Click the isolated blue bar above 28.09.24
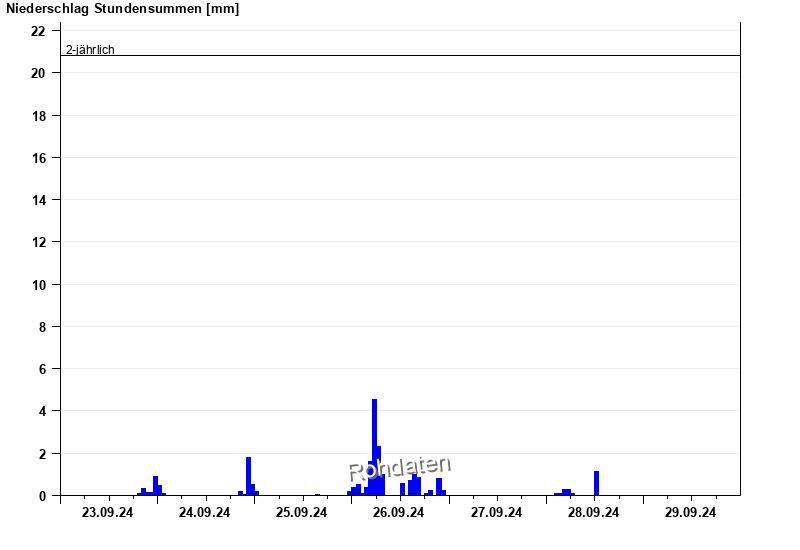The image size is (800, 550). coord(596,483)
